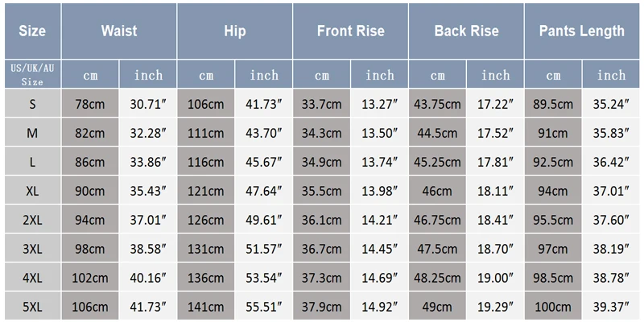Click the Pants Length header
644x322 pixels.
tap(582, 31)
